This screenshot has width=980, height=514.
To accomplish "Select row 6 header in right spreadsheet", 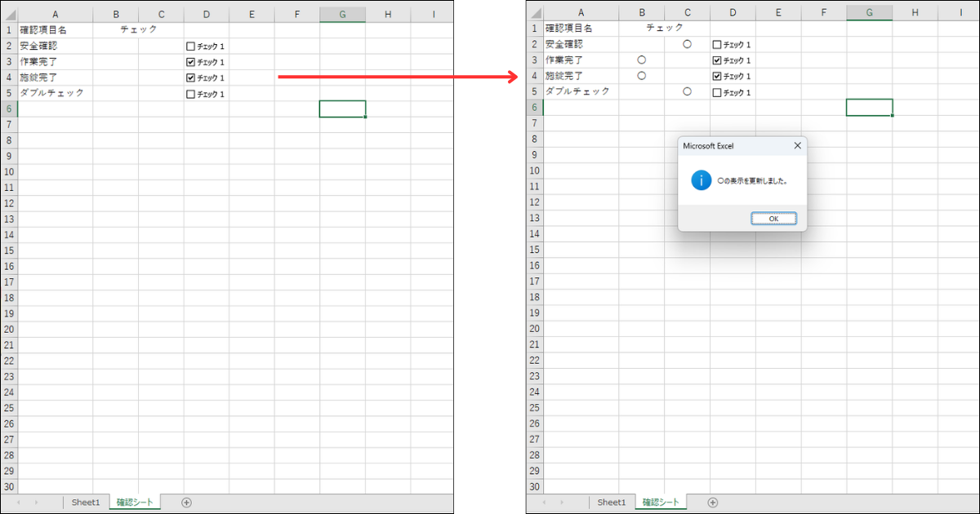I will pyautogui.click(x=535, y=107).
